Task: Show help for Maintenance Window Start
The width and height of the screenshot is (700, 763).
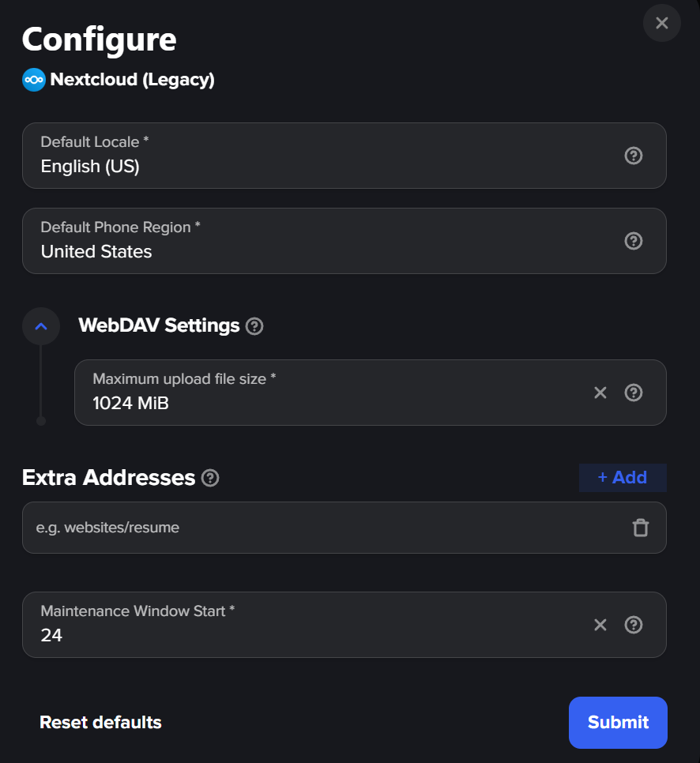Action: click(x=633, y=625)
